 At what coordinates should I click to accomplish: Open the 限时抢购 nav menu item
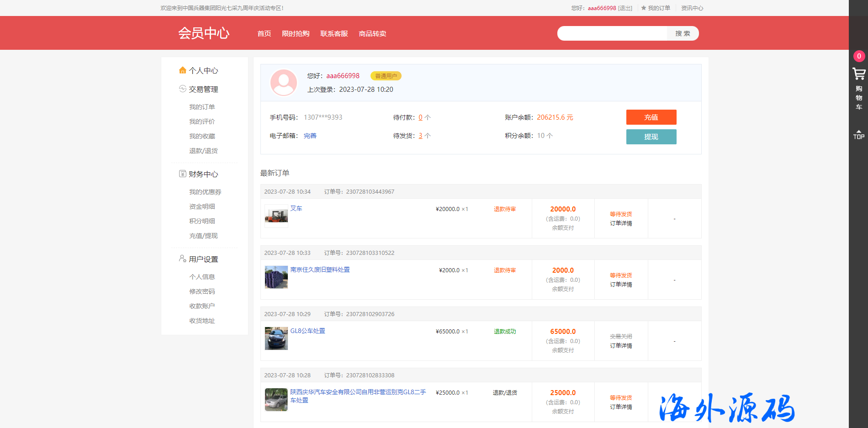tap(296, 34)
